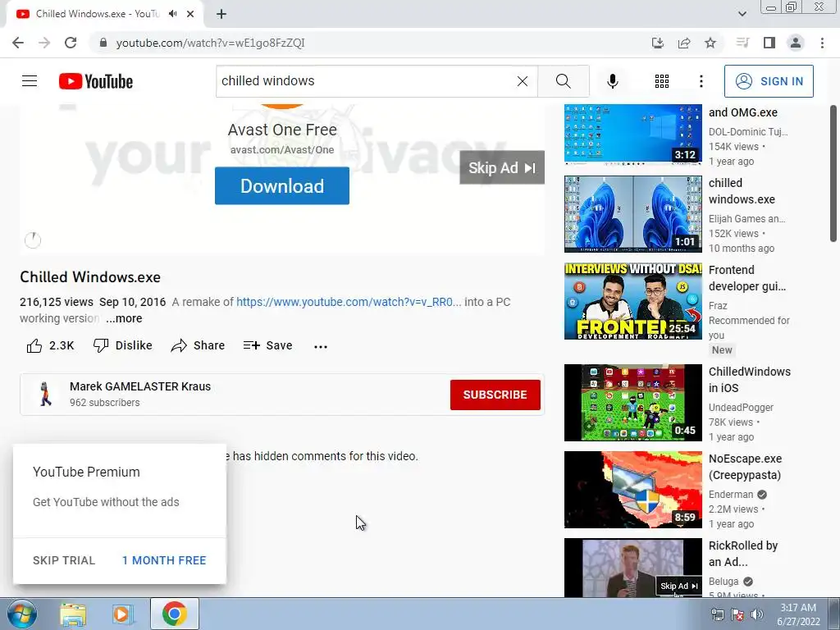Open a new browser tab
The height and width of the screenshot is (630, 840).
coord(221,15)
